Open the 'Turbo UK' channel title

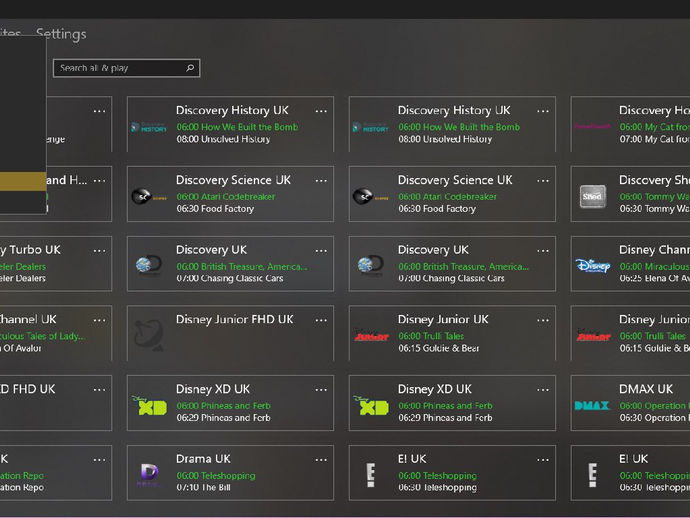pyautogui.click(x=30, y=250)
